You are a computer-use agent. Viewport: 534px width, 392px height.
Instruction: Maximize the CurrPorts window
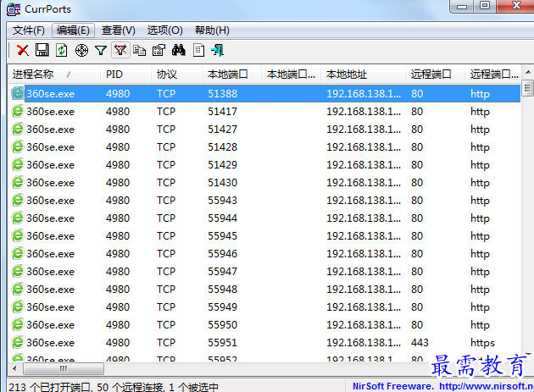(485, 6)
